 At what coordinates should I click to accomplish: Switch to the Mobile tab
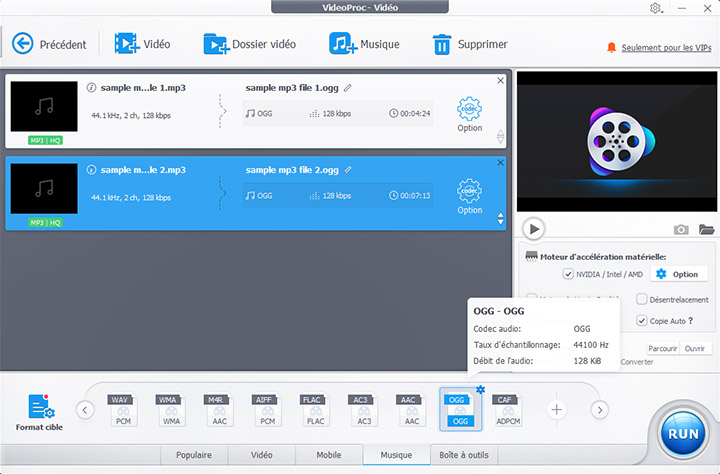(329, 455)
